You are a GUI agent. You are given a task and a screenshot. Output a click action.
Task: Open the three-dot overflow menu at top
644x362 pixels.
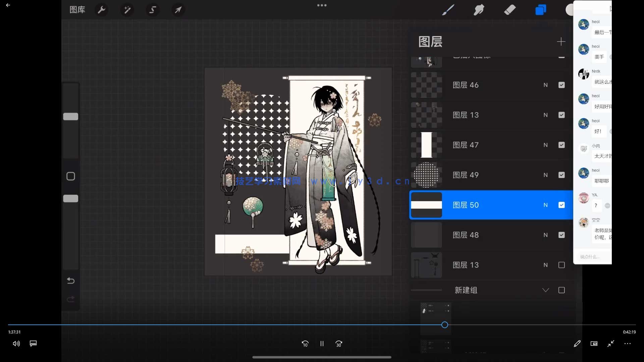[x=322, y=5]
